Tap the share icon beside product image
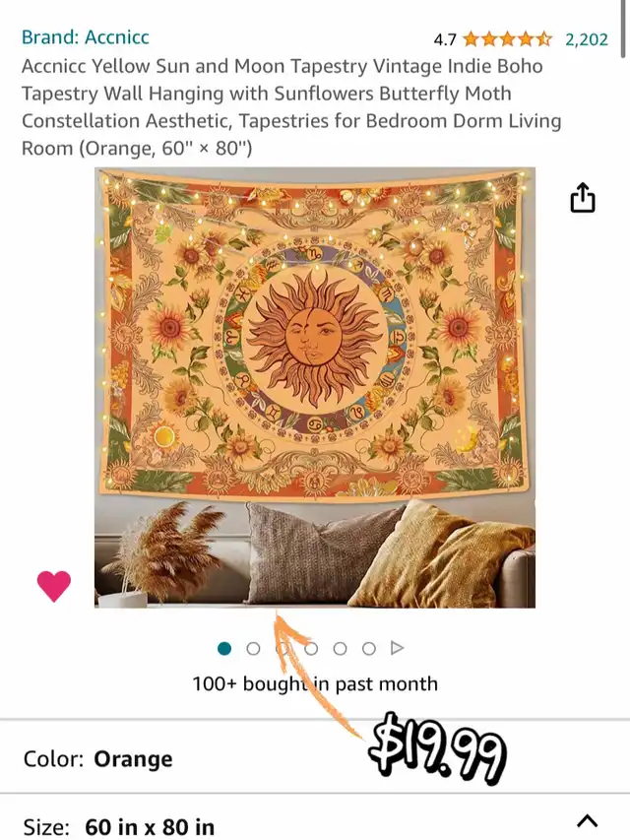 click(x=583, y=198)
